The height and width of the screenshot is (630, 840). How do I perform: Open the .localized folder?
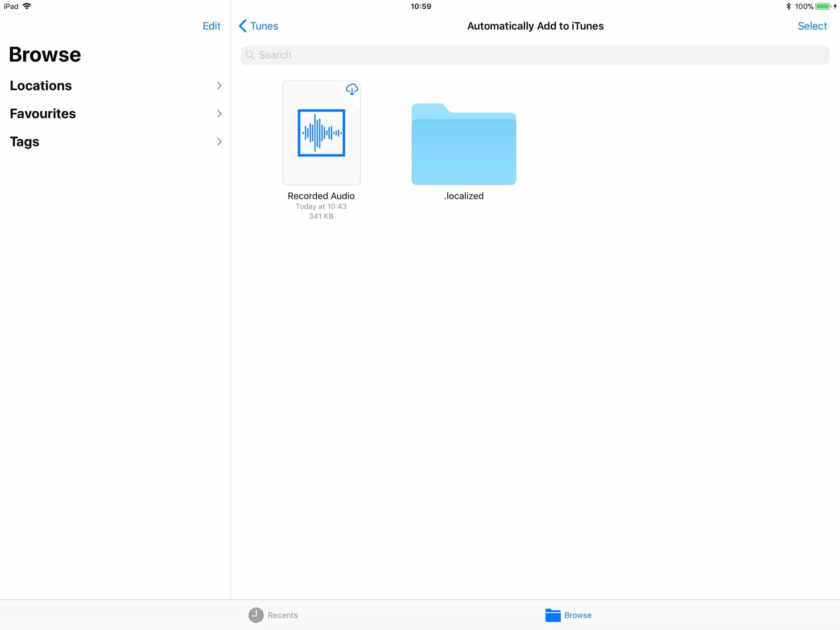coord(464,143)
